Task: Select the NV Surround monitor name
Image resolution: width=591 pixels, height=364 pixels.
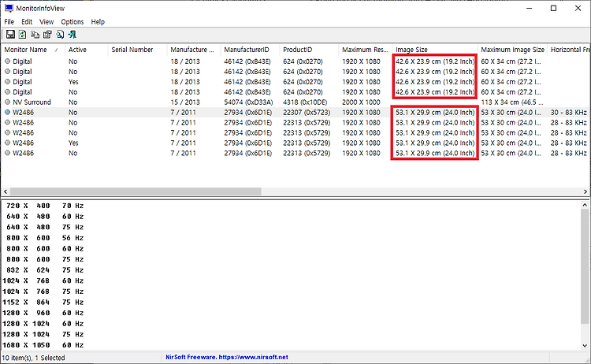Action: 32,102
